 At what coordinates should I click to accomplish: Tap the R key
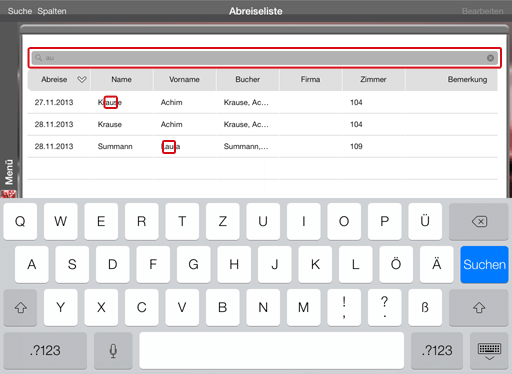142,221
